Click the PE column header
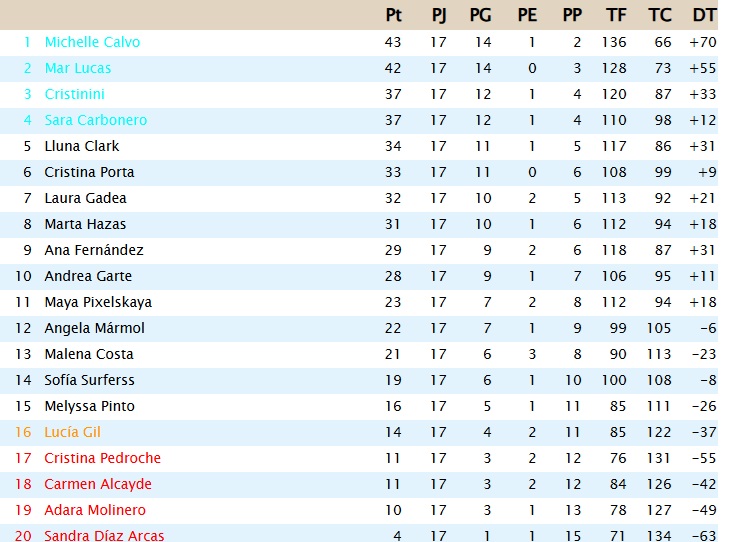Image resolution: width=732 pixels, height=542 pixels. (x=527, y=15)
